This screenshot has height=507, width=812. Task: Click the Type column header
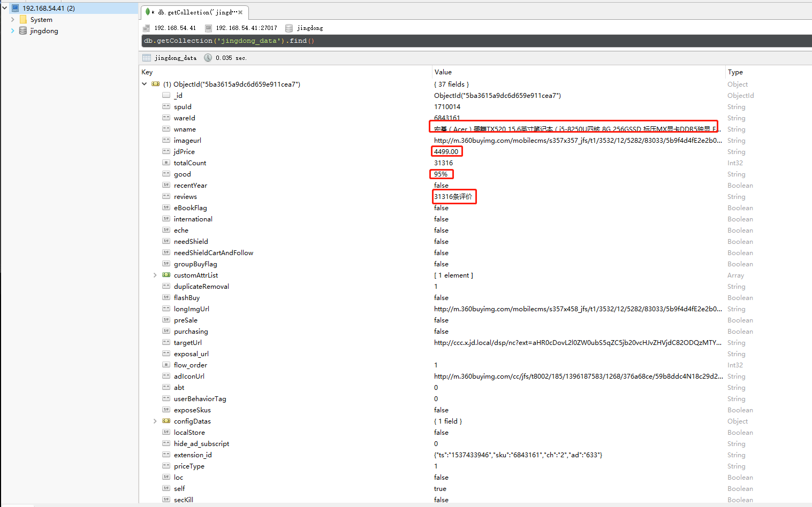735,72
